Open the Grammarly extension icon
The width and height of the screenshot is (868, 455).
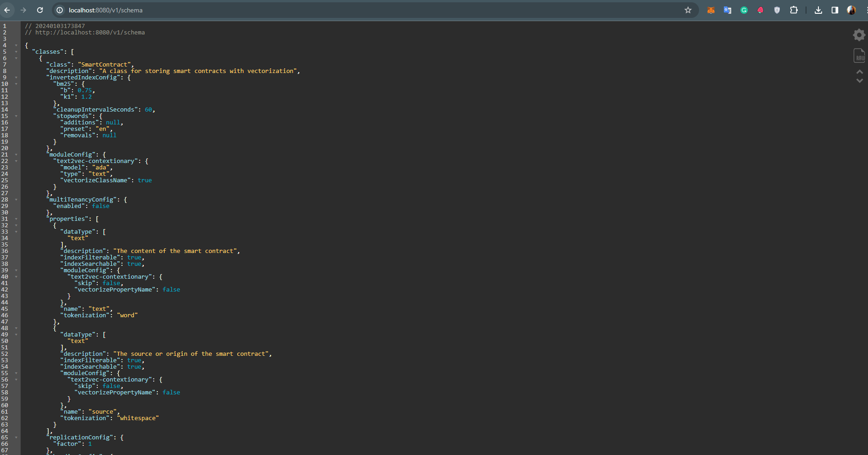[x=744, y=10]
